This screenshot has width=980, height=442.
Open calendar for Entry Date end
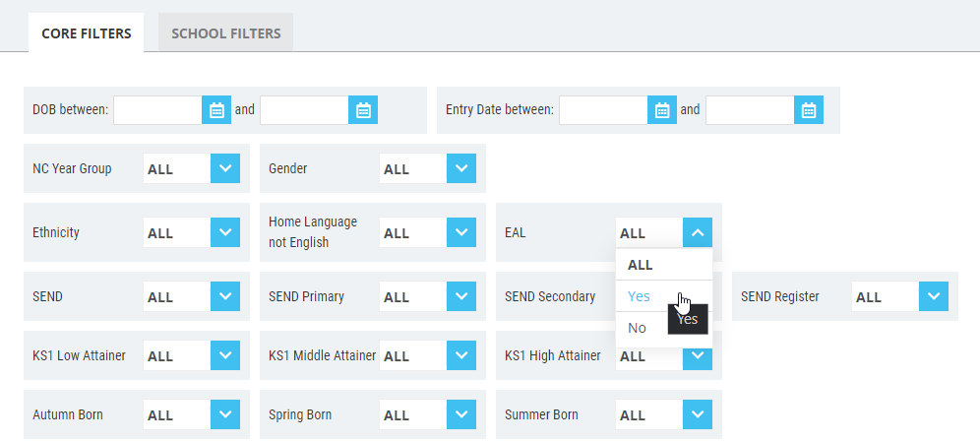809,110
